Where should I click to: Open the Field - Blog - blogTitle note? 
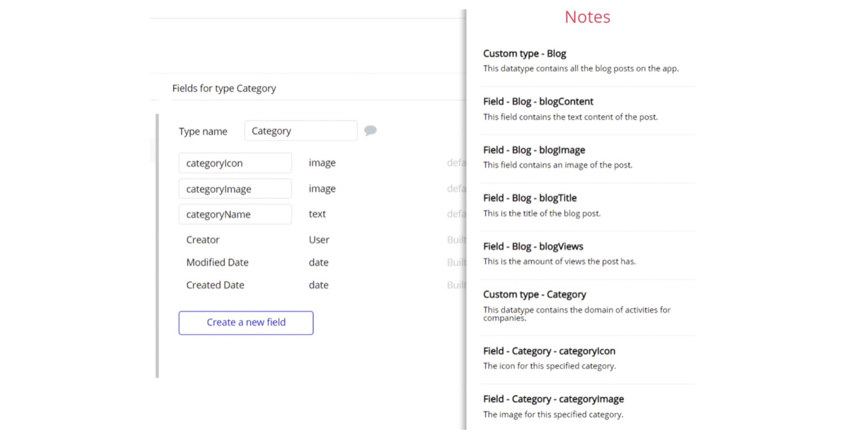(x=530, y=198)
